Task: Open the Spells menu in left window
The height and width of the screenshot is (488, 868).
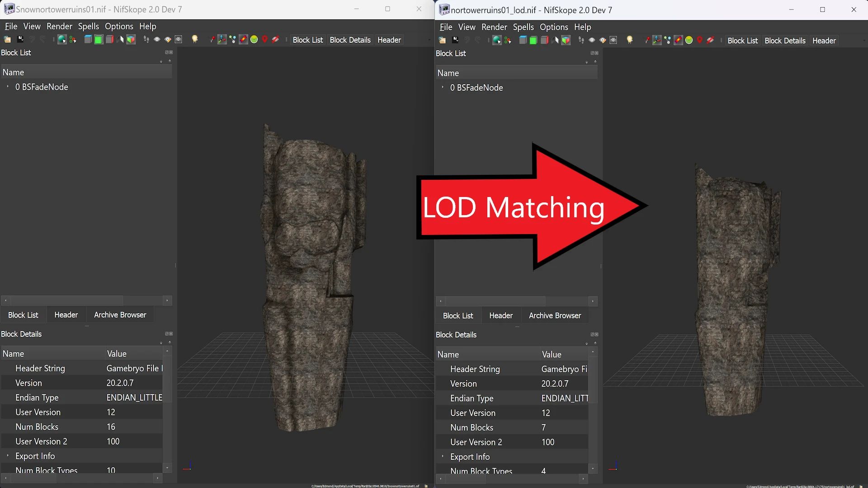Action: 88,26
